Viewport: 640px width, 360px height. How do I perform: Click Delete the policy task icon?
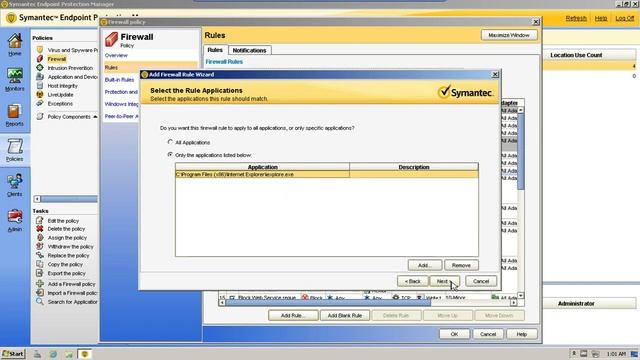[40, 229]
